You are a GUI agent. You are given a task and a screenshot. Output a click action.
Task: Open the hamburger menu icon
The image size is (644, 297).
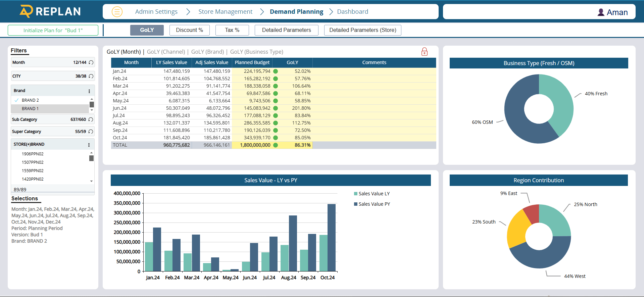point(117,12)
